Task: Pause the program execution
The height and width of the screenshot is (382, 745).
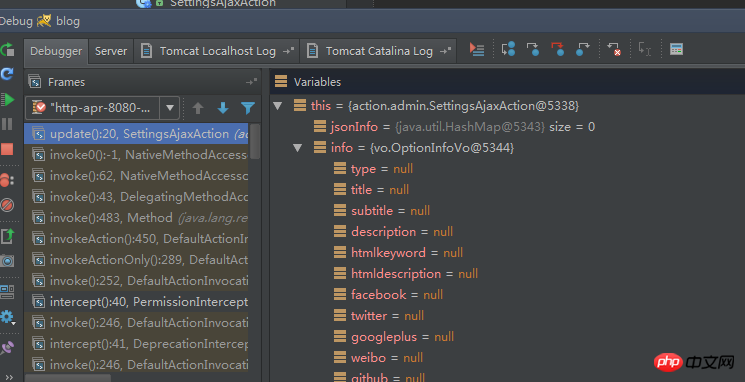Action: [x=7, y=124]
